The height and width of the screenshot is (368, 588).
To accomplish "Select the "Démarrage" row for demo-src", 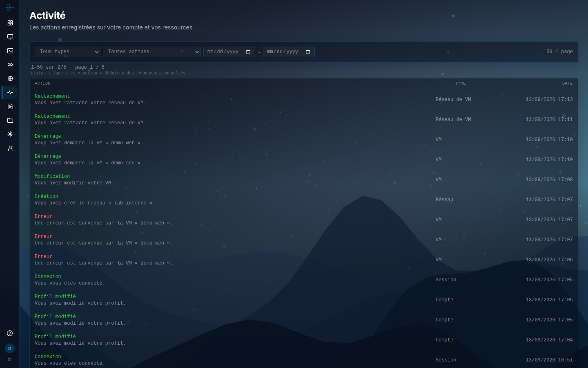I will pos(304,159).
